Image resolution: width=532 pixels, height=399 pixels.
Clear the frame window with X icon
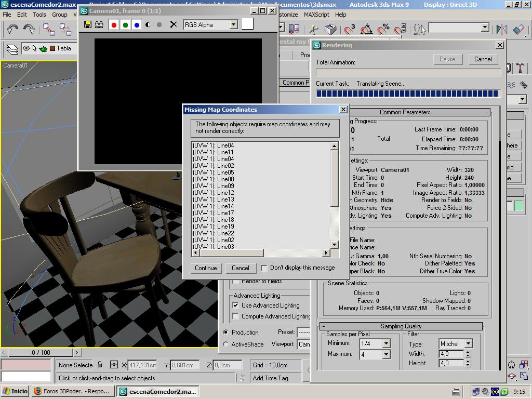[174, 24]
